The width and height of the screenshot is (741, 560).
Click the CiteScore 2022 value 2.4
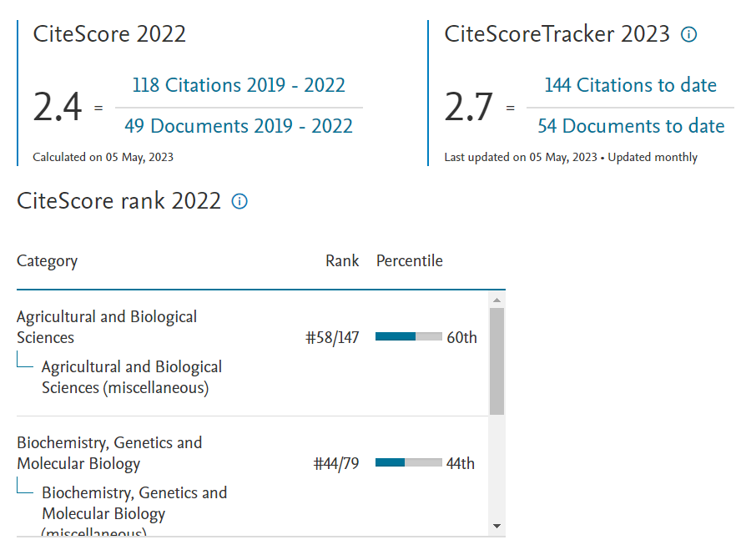point(58,107)
